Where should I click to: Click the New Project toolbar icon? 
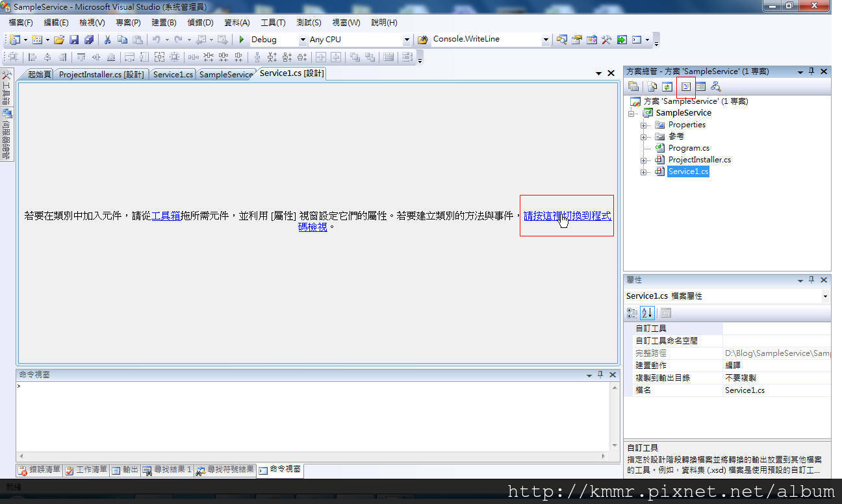pos(14,40)
